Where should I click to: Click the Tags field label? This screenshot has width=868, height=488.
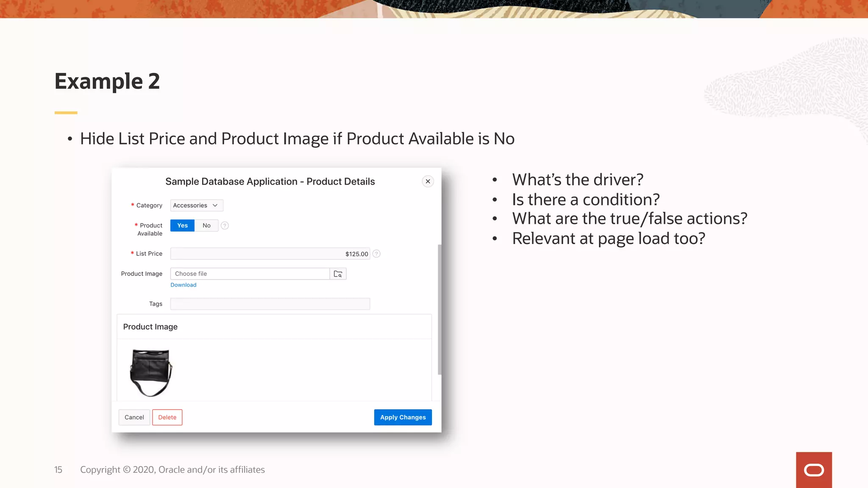pos(156,304)
